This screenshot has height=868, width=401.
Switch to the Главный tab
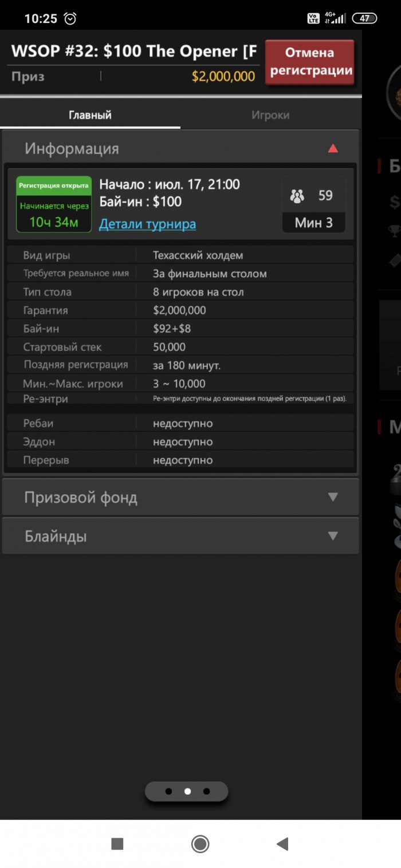coord(90,115)
